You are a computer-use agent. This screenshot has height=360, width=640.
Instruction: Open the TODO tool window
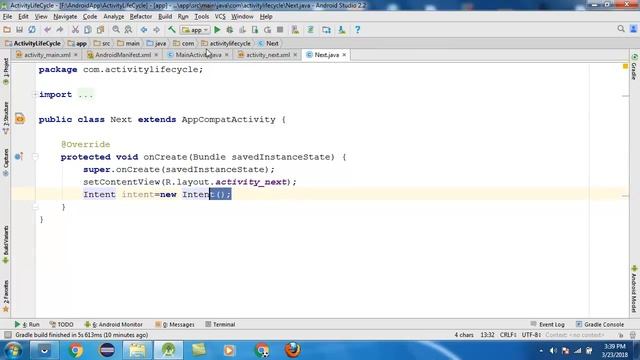pos(61,324)
